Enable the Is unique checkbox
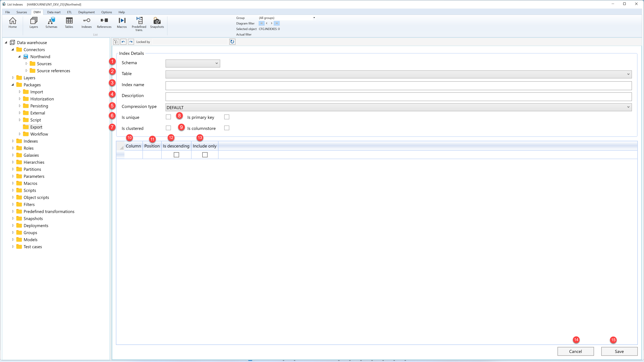Screen dimensions: 644x362 [168, 117]
